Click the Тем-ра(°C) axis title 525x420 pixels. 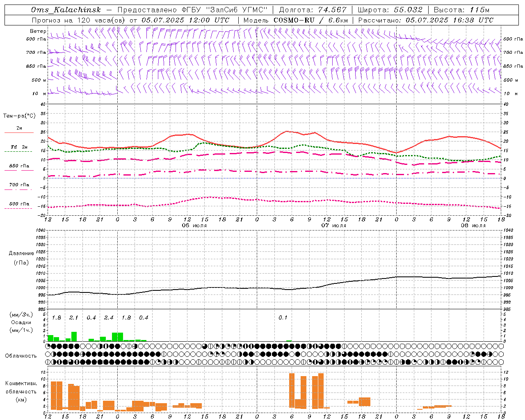(19, 116)
